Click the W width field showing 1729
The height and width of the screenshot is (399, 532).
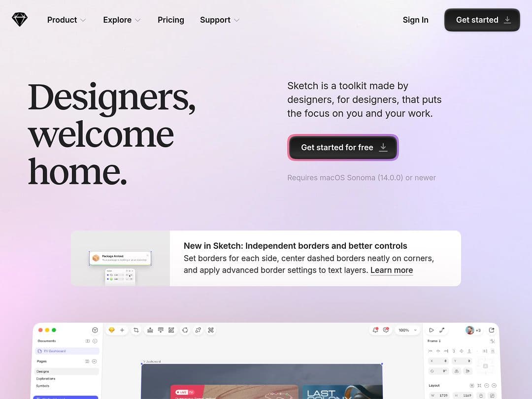pos(439,396)
